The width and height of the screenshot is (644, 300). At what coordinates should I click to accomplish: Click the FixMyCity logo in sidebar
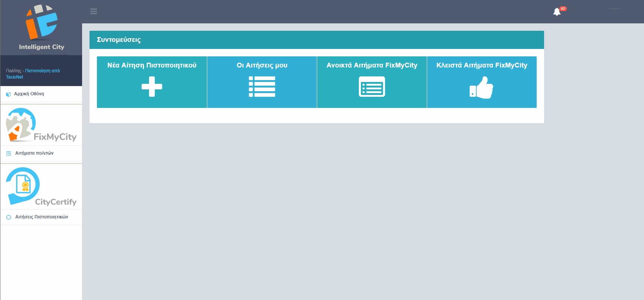click(x=41, y=125)
